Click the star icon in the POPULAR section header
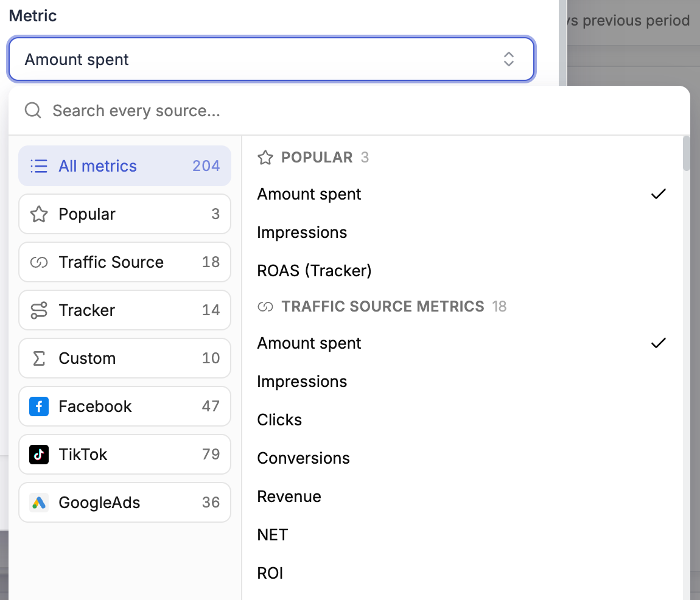The width and height of the screenshot is (700, 600). pyautogui.click(x=265, y=157)
